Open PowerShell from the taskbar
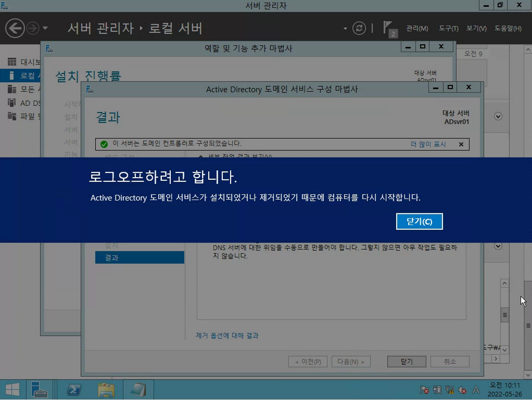 pos(74,390)
